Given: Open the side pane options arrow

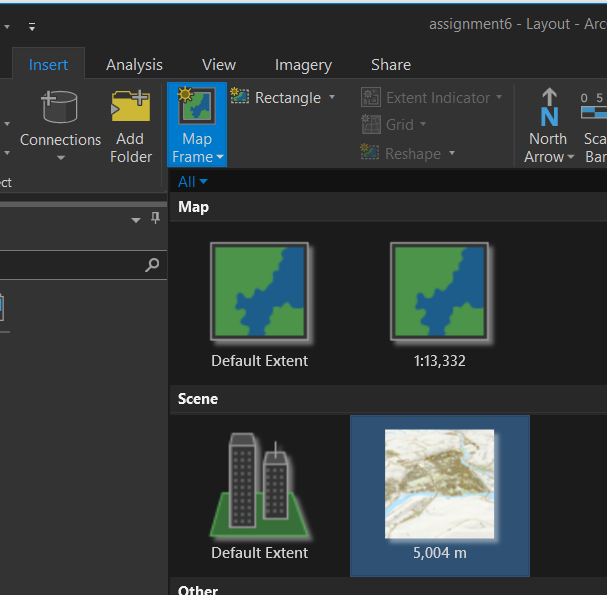Looking at the screenshot, I should [x=135, y=220].
